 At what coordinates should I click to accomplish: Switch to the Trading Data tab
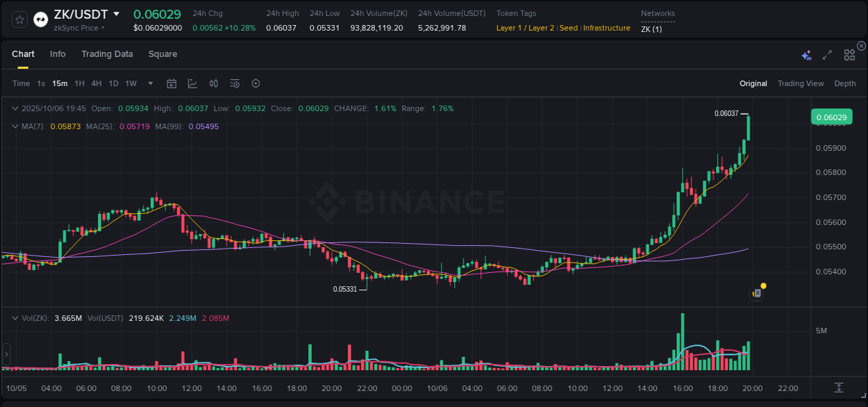[x=107, y=53]
